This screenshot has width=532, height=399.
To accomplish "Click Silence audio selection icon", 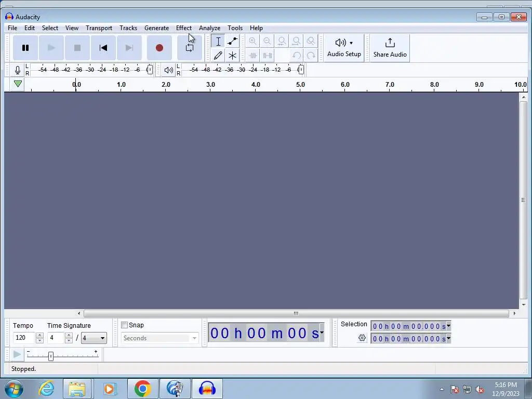I will (268, 55).
